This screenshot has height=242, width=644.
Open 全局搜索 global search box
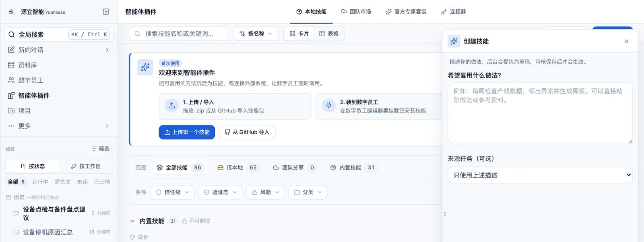(59, 34)
